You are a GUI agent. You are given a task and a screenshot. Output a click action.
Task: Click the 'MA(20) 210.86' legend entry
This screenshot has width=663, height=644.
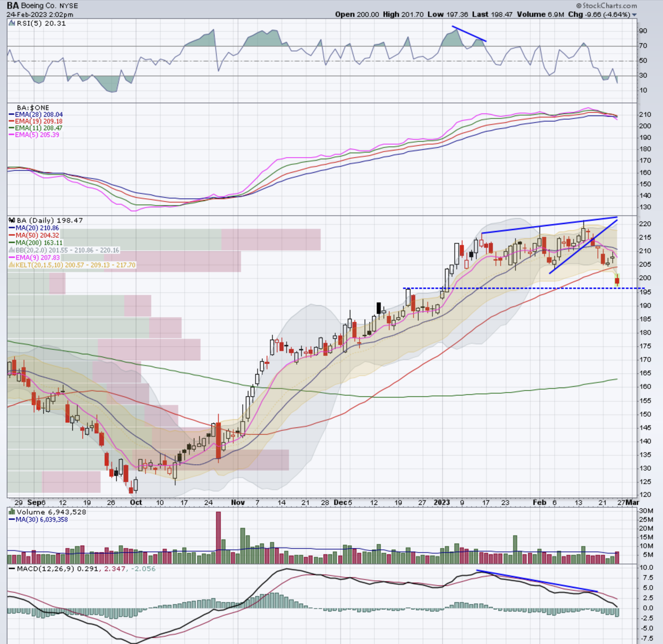(34, 228)
